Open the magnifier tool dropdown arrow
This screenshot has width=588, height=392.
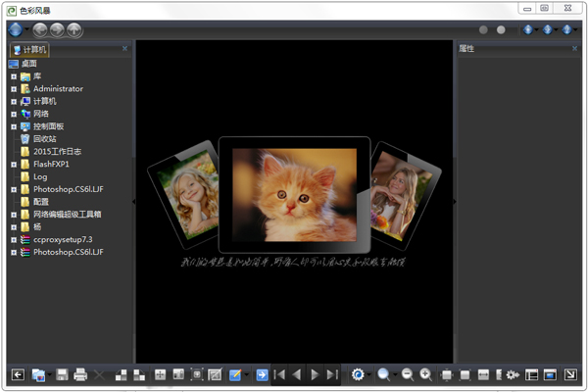point(395,374)
